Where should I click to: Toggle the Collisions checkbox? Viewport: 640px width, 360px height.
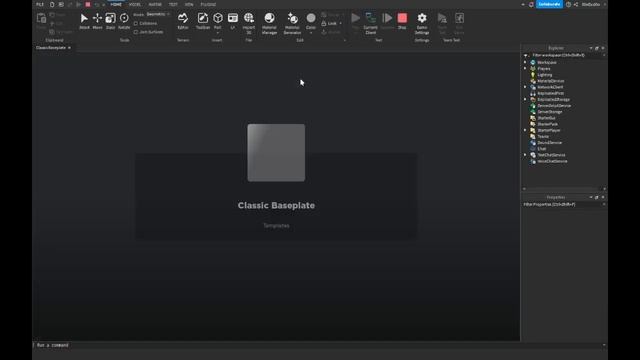(x=136, y=24)
